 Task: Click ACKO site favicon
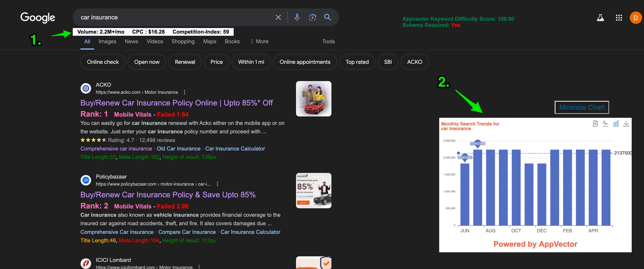click(x=86, y=88)
